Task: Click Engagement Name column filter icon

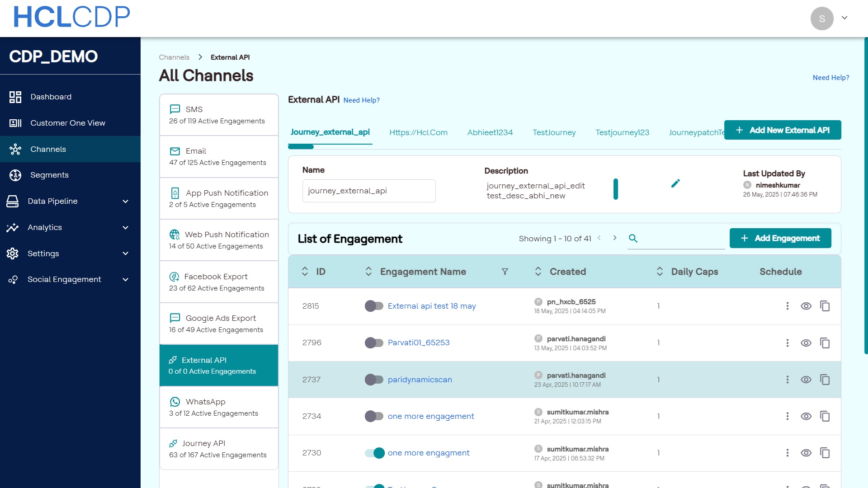Action: [x=505, y=272]
